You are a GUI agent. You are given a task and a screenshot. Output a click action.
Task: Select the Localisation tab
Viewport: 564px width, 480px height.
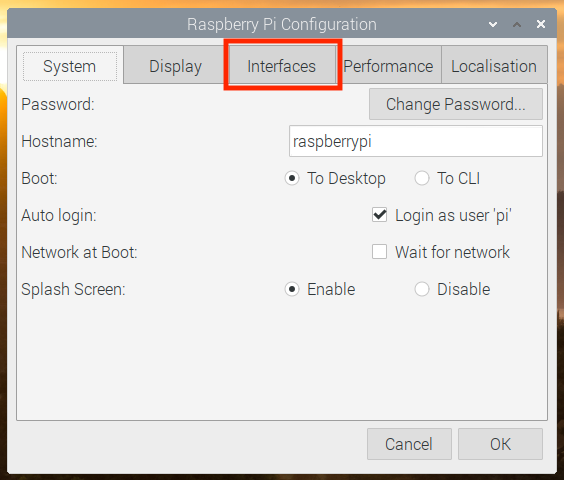[494, 67]
